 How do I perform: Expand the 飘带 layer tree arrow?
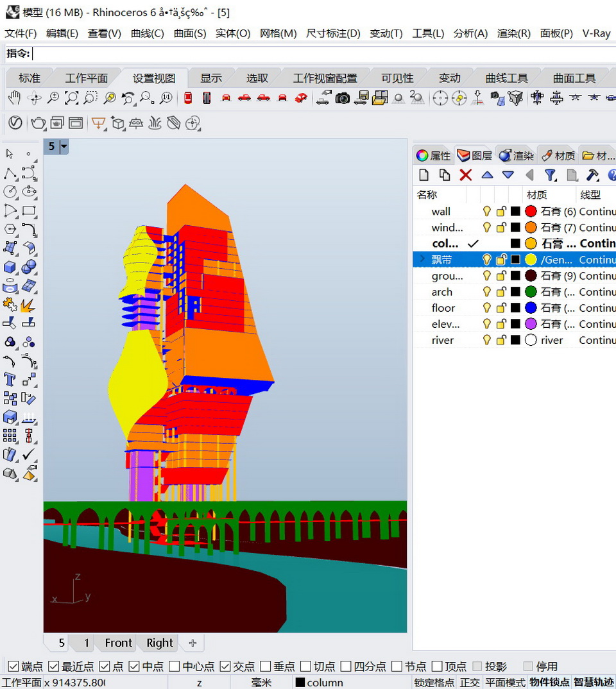(422, 259)
